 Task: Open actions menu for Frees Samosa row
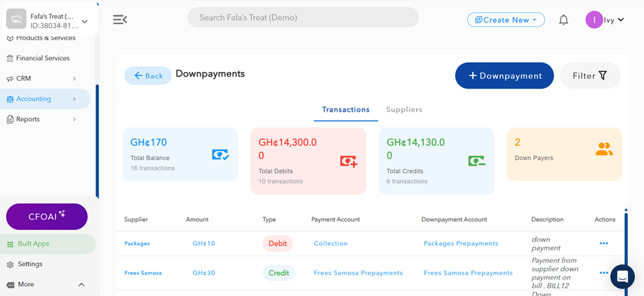604,272
